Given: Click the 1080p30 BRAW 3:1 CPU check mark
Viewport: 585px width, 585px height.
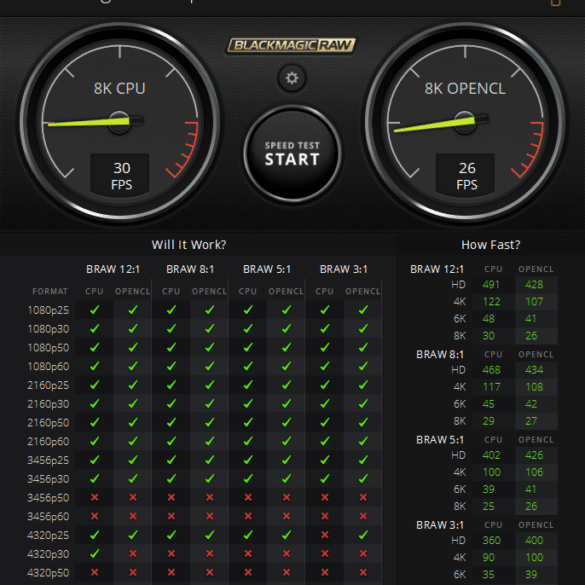Looking at the screenshot, I should pyautogui.click(x=325, y=328).
